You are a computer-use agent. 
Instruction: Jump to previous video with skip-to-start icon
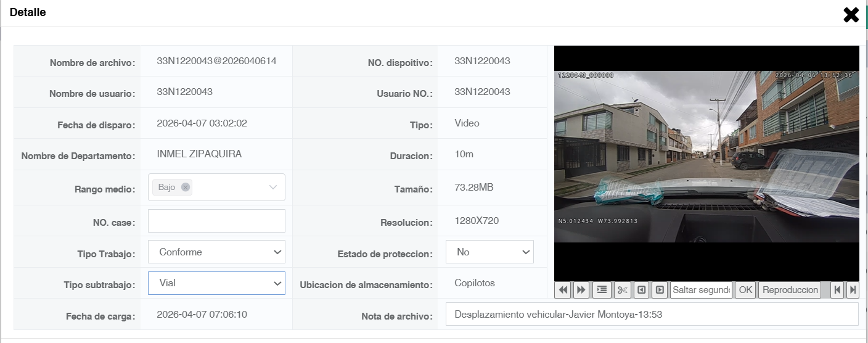pos(837,290)
